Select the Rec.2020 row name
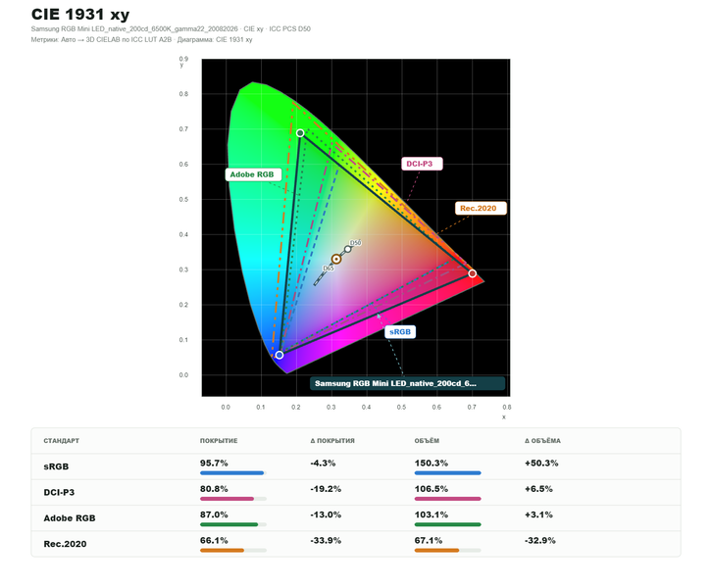This screenshot has width=712, height=588. (x=65, y=544)
